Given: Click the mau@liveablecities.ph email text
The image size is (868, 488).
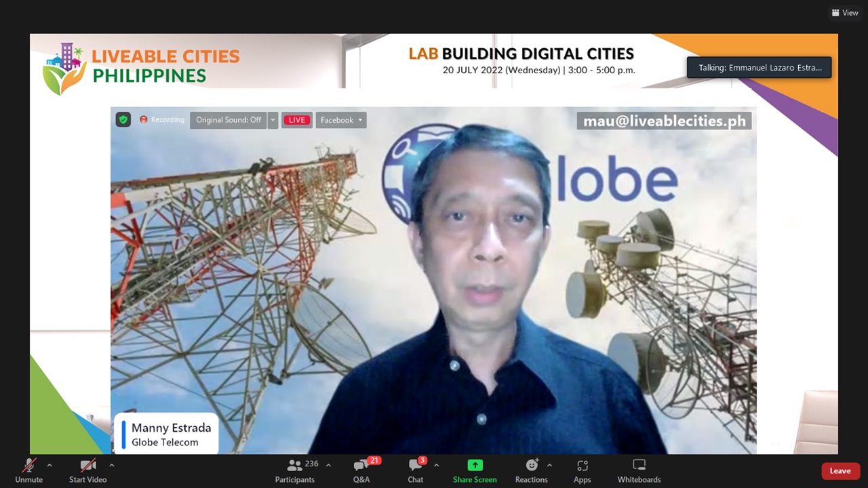Looking at the screenshot, I should click(665, 121).
